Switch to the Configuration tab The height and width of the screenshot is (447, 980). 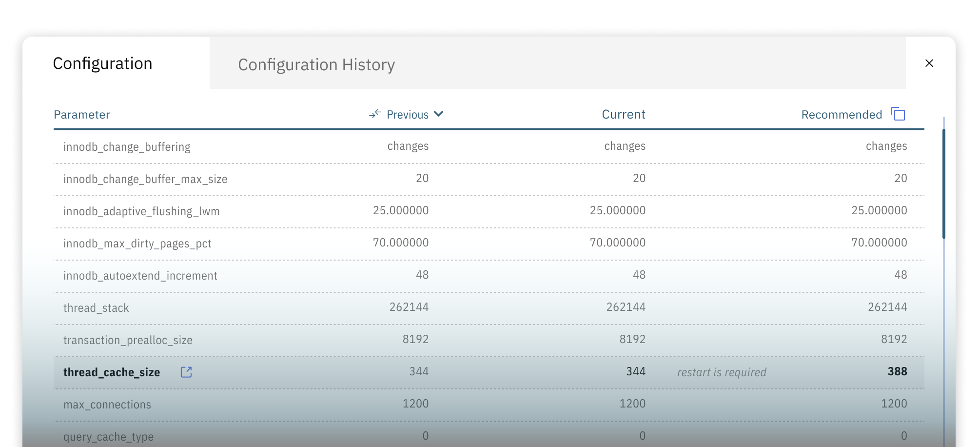(102, 63)
